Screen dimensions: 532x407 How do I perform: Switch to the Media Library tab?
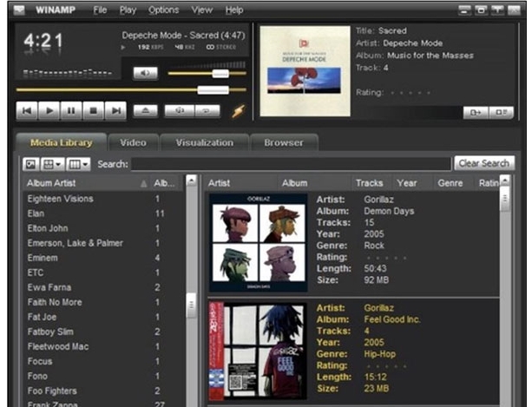62,142
